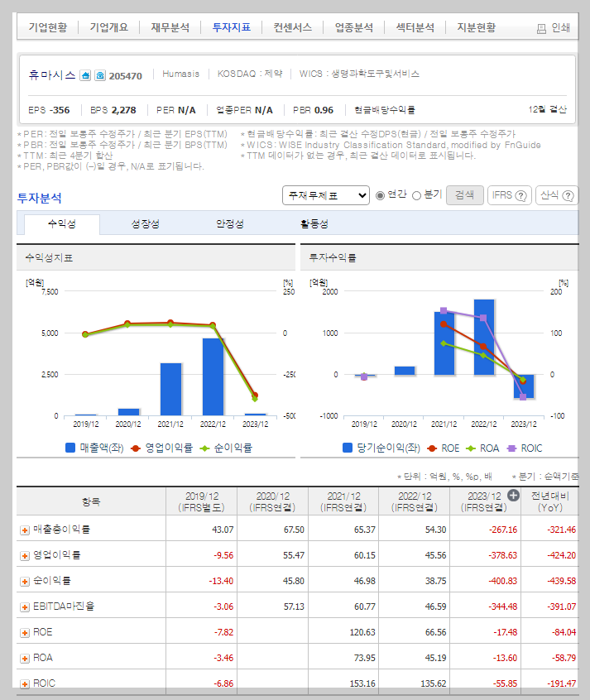Click the ROE value 120.63
590x700 pixels.
362,633
